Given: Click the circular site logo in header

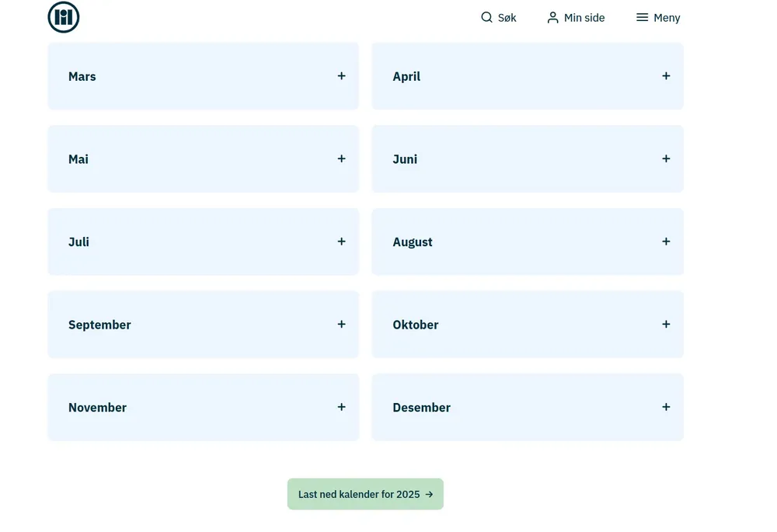Looking at the screenshot, I should click(x=64, y=17).
